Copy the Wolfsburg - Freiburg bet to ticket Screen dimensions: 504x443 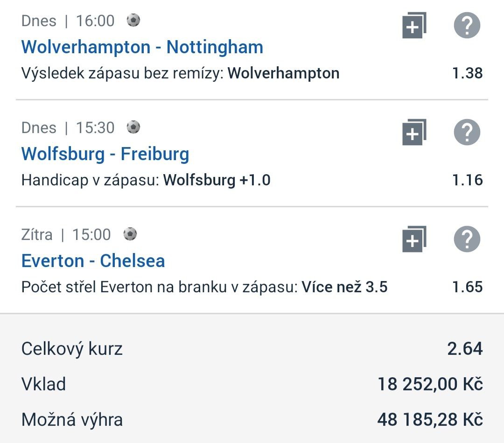point(414,132)
